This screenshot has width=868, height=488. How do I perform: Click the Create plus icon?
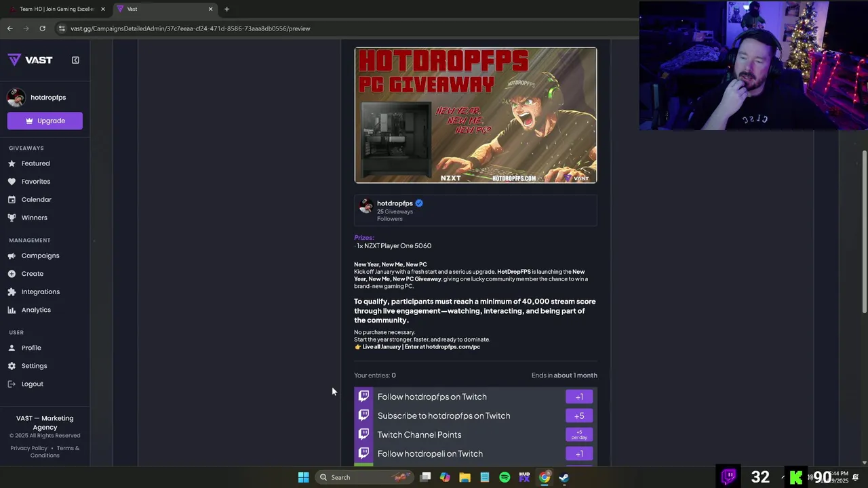(x=12, y=274)
